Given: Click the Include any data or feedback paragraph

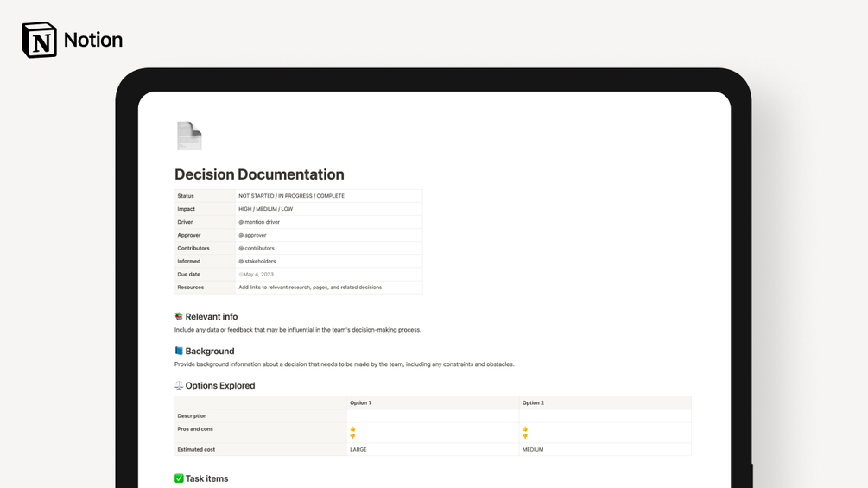Looking at the screenshot, I should tap(298, 330).
